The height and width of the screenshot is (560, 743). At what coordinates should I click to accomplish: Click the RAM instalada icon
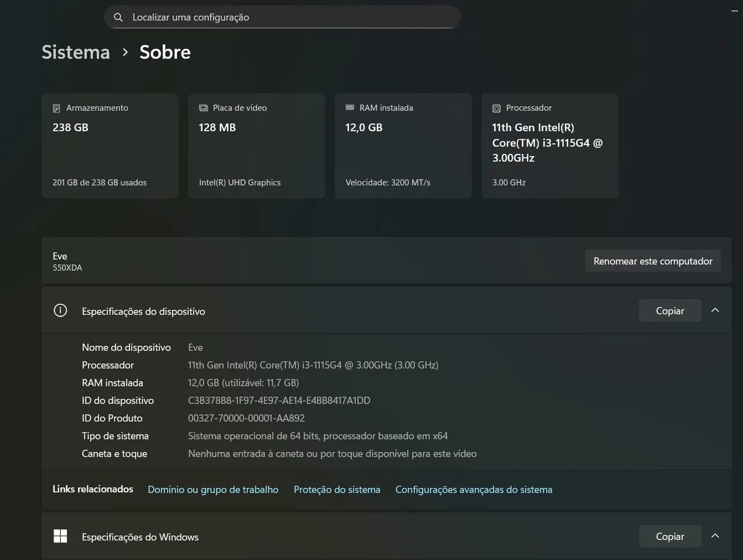click(x=350, y=108)
